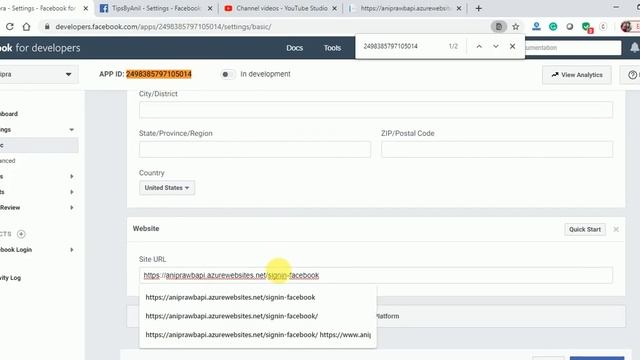The height and width of the screenshot is (360, 640).
Task: Select Dashboard in the sidebar
Action: [9, 114]
